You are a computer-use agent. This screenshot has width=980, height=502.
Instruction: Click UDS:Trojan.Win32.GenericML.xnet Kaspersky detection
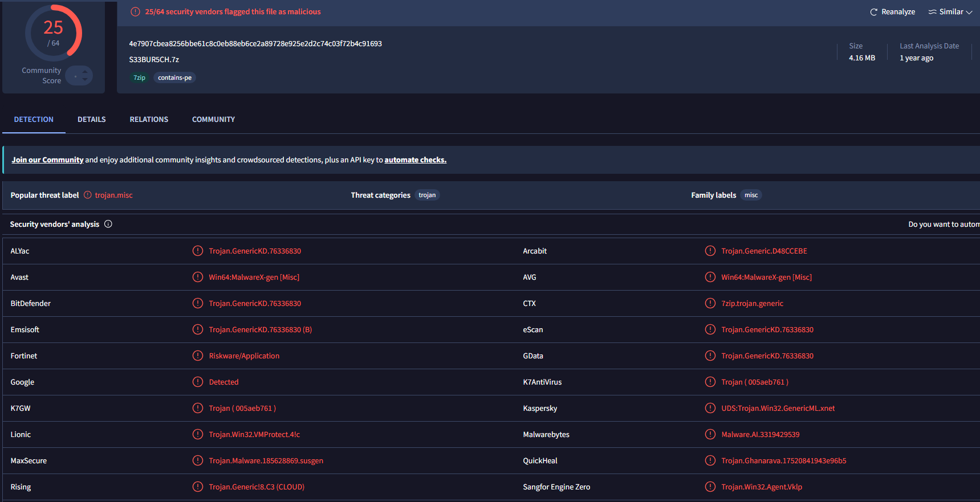778,408
